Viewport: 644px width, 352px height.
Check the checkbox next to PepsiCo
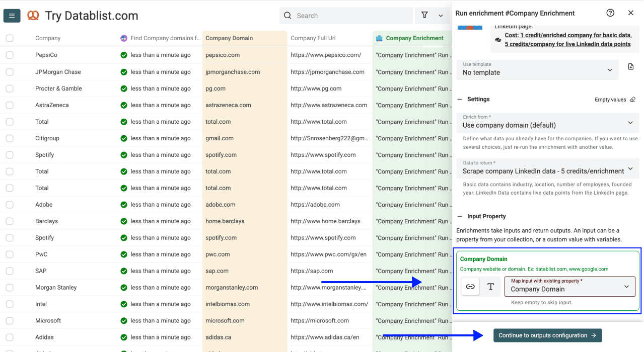tap(9, 55)
